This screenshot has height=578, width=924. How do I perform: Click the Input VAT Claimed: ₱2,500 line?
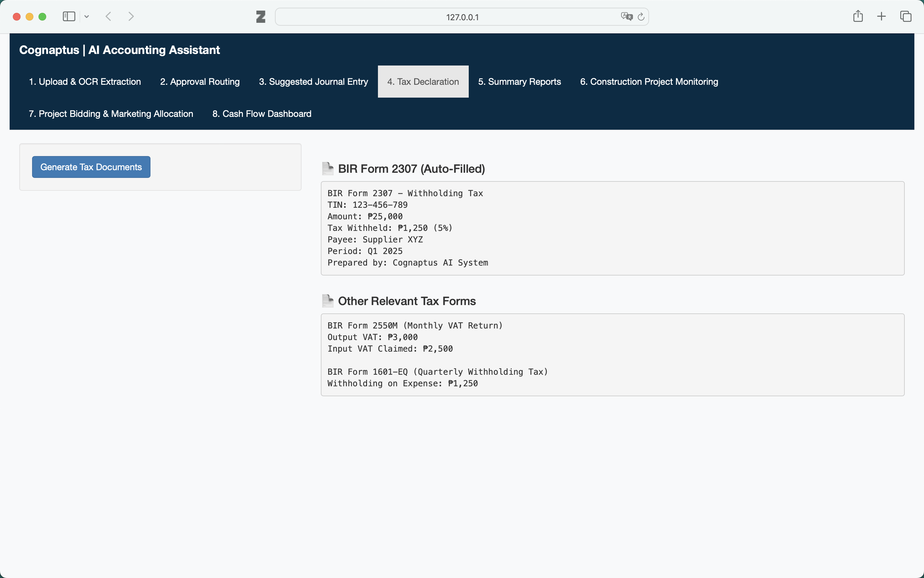390,349
